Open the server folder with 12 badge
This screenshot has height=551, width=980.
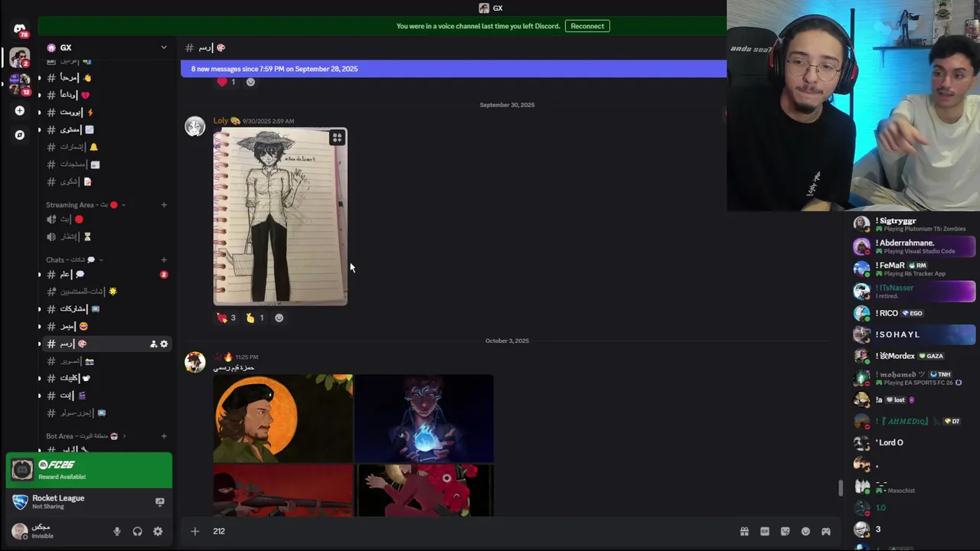(20, 84)
